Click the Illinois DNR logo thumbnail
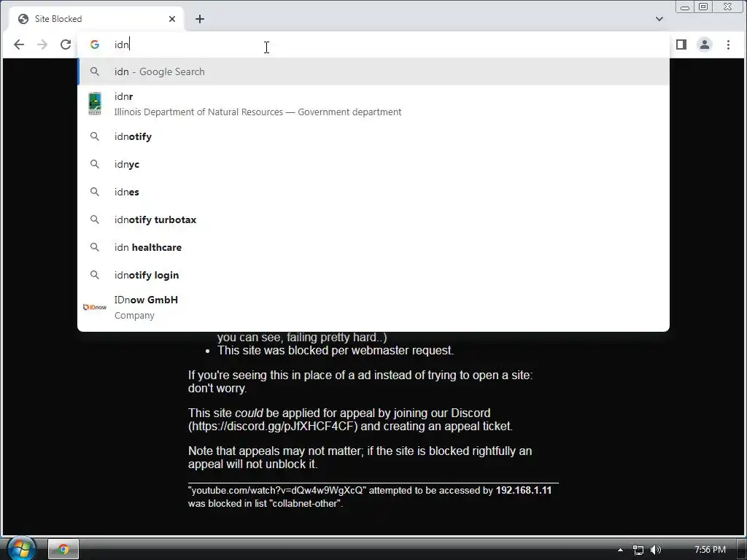The image size is (747, 560). pos(95,104)
